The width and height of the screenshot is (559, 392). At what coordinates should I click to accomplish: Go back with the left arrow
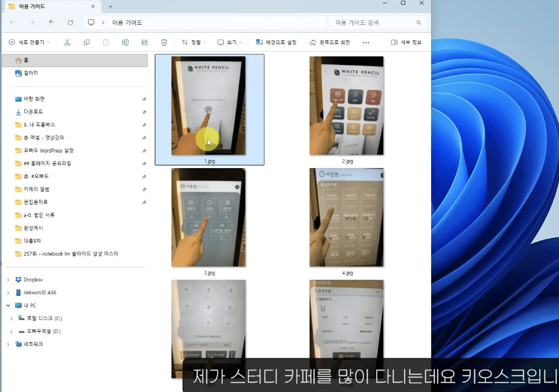12,23
